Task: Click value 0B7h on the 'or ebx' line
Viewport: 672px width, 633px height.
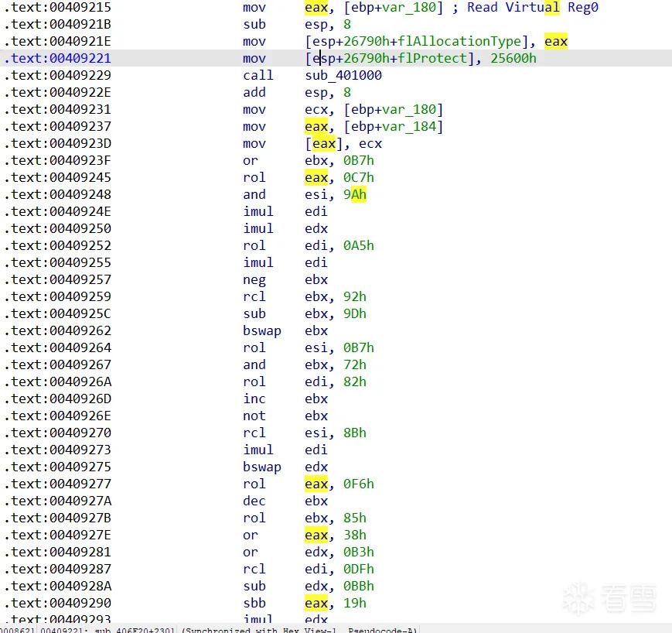Action: coord(359,160)
